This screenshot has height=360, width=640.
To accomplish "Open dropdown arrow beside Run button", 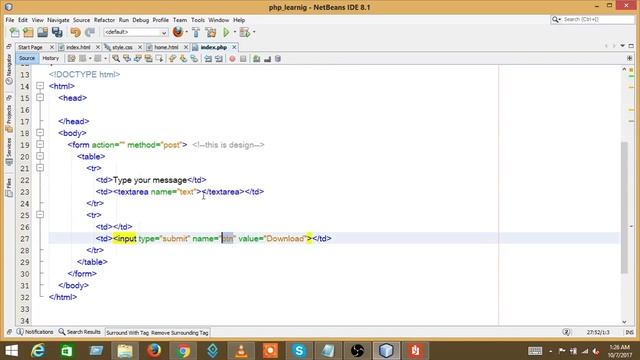I will click(235, 32).
